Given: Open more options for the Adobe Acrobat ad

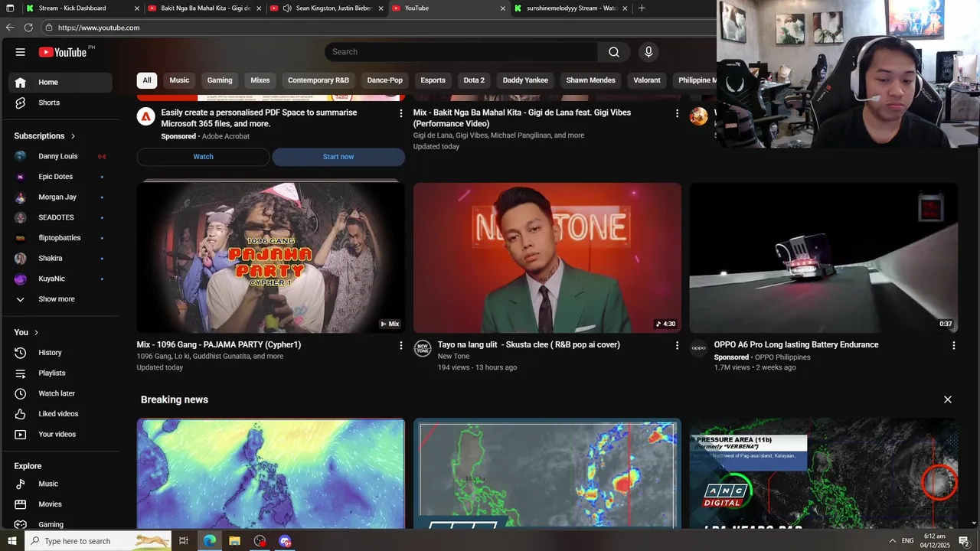Looking at the screenshot, I should coord(400,113).
